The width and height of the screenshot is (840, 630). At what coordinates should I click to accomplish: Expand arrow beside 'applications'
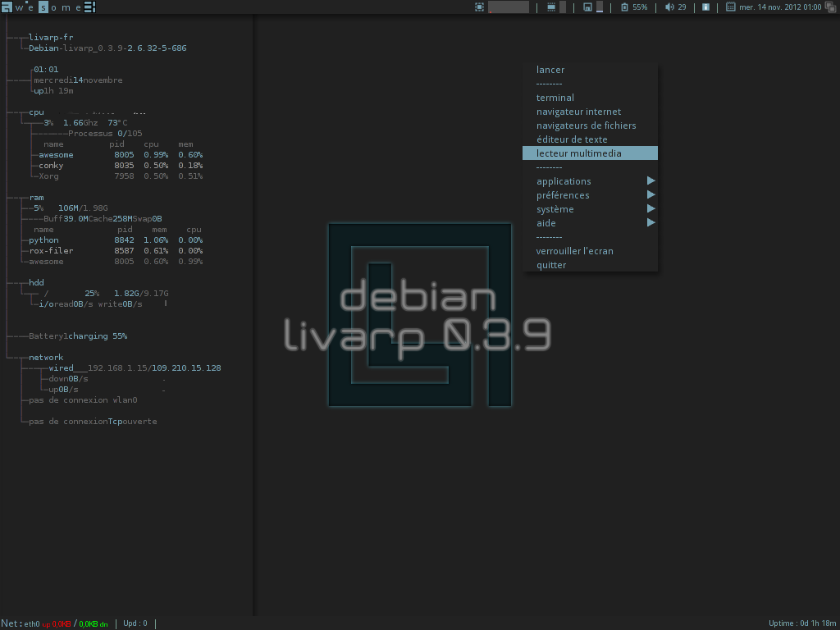pyautogui.click(x=651, y=180)
